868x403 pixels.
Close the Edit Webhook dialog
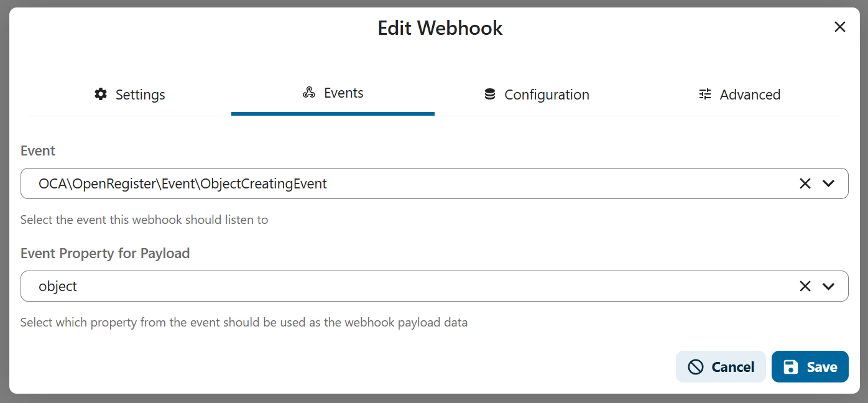pos(840,27)
